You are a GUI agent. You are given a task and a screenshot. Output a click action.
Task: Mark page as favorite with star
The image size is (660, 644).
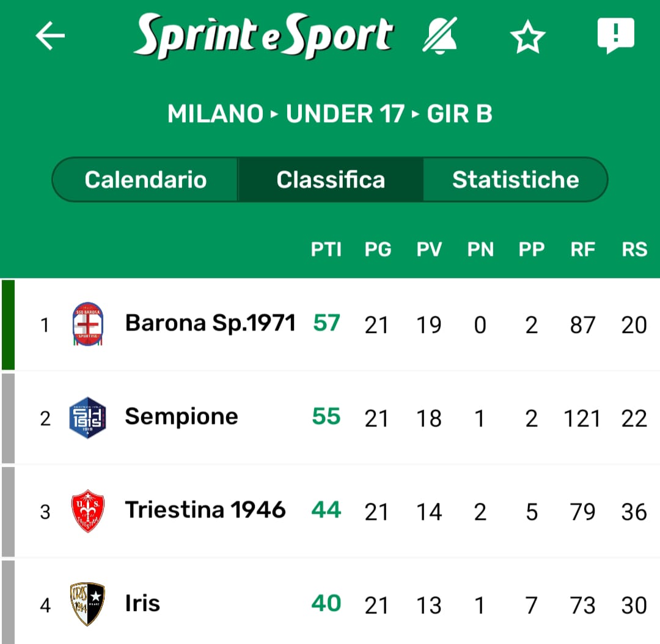tap(527, 37)
